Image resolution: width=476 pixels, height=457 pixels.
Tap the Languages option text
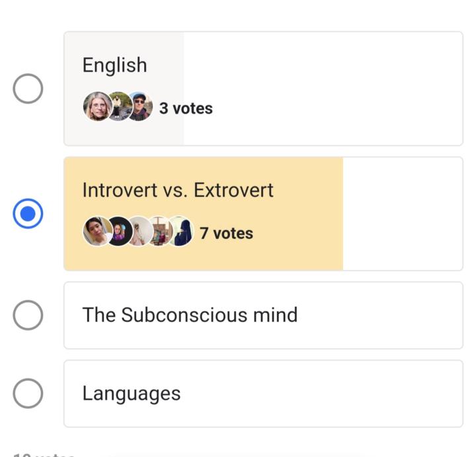pyautogui.click(x=131, y=394)
